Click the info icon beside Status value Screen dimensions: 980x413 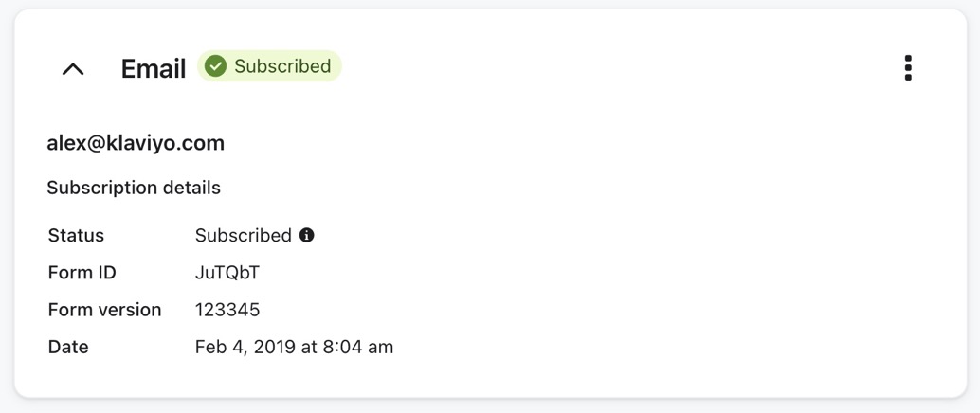(307, 235)
